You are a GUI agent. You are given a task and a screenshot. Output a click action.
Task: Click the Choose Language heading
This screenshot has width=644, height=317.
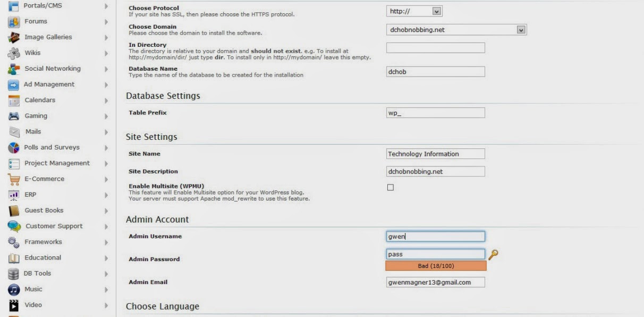[x=163, y=306]
